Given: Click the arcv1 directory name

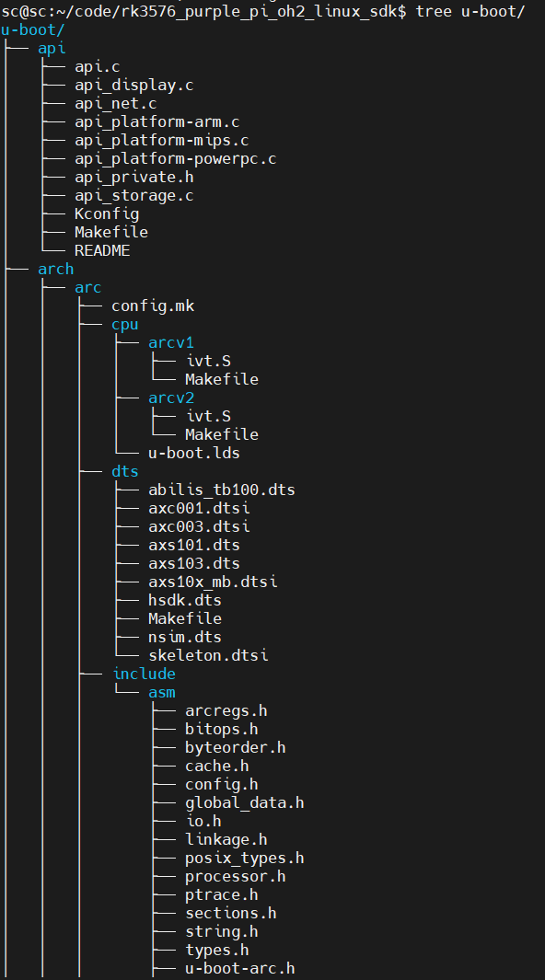Looking at the screenshot, I should point(170,342).
